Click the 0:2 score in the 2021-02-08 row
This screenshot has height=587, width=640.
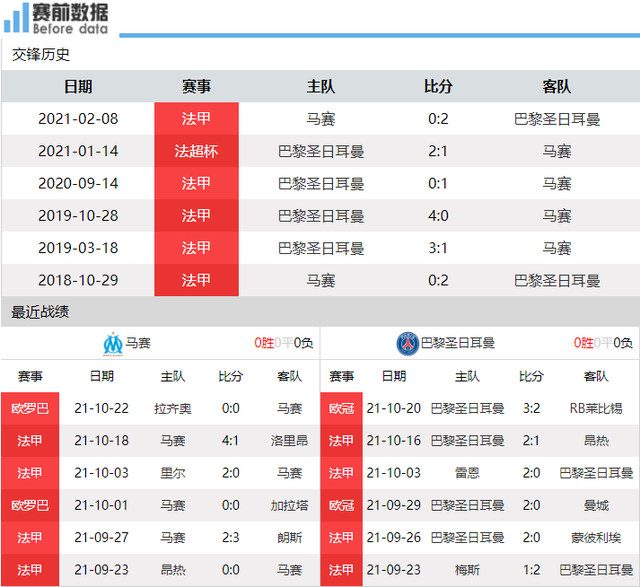(438, 119)
